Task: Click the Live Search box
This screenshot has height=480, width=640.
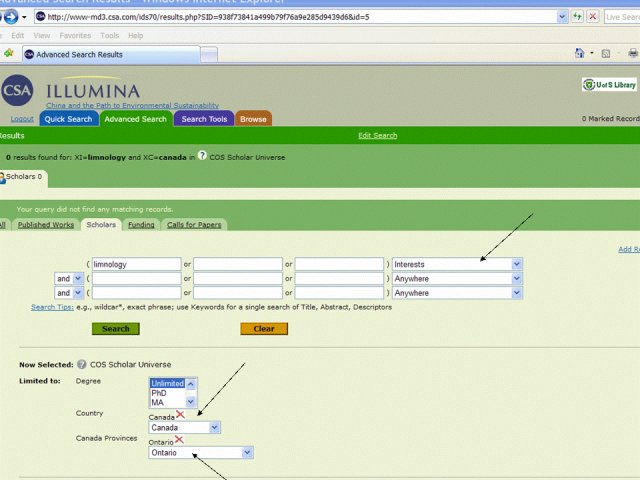Action: coord(622,17)
